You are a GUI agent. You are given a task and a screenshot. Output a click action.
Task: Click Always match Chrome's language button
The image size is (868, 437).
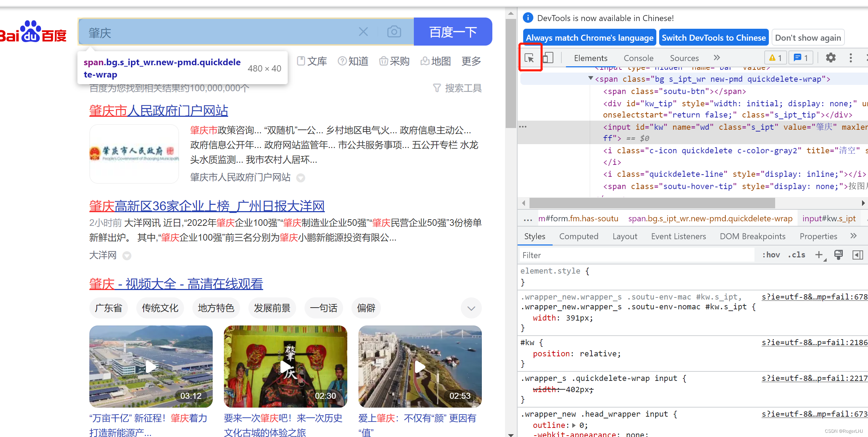589,38
